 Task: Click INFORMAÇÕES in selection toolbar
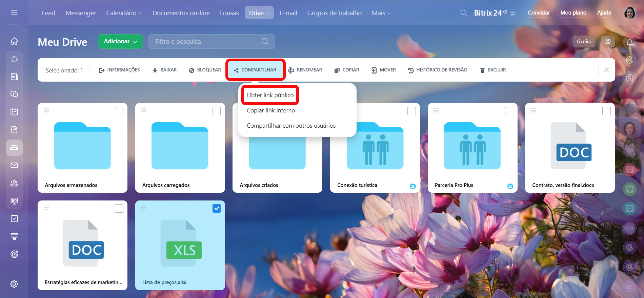point(119,70)
